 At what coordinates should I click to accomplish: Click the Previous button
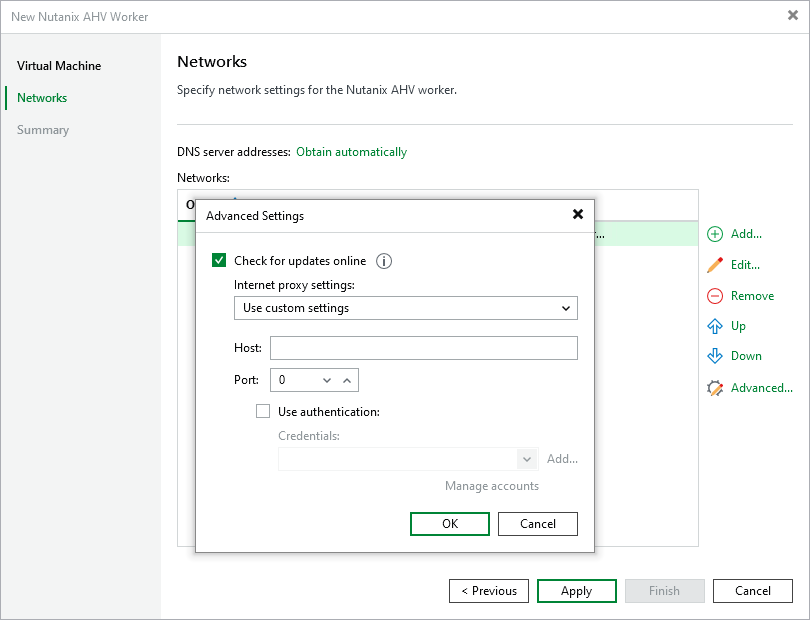tap(489, 591)
